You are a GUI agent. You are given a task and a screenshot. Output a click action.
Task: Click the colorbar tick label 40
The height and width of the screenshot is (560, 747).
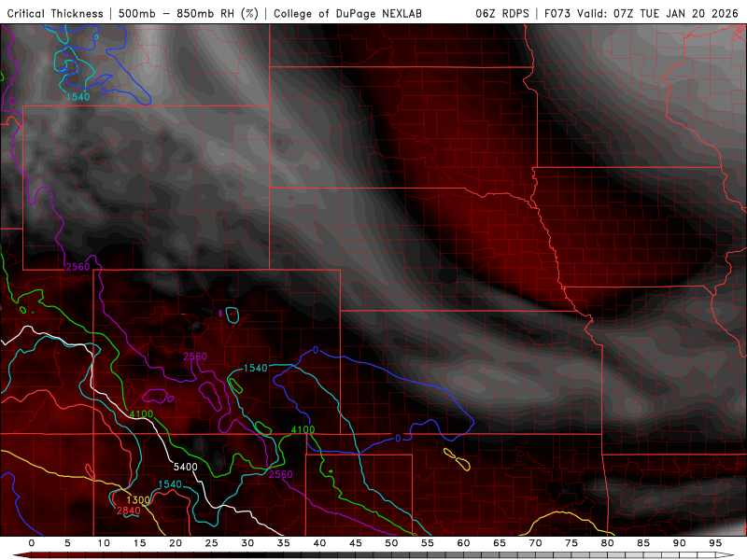coord(319,543)
